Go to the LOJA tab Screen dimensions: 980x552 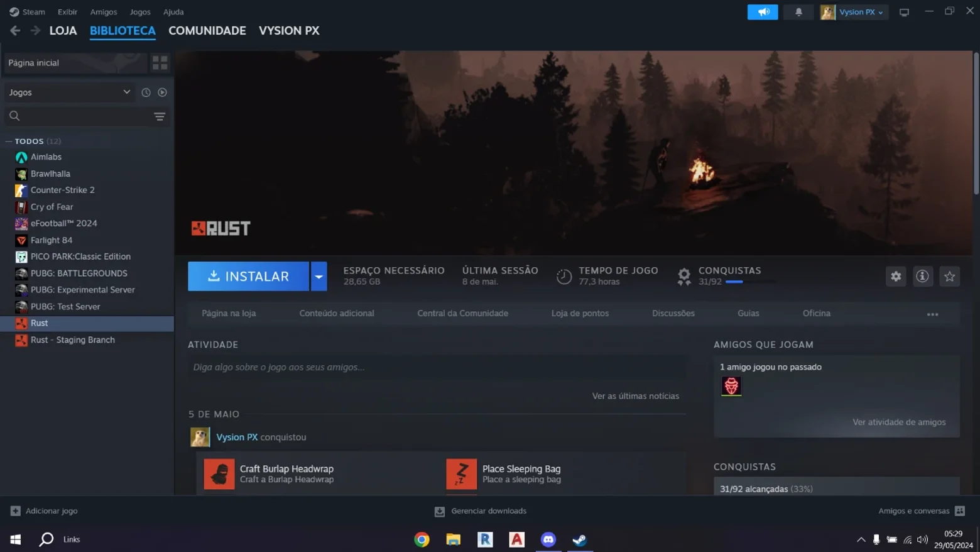click(x=63, y=31)
